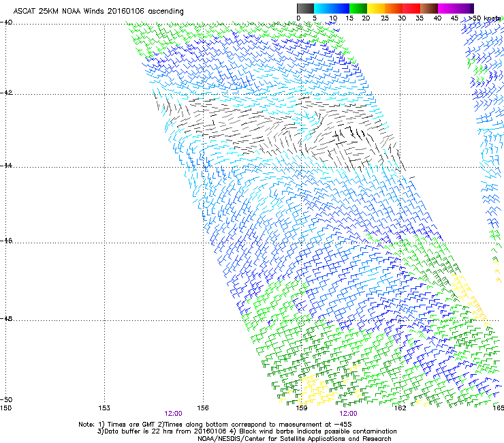Click the latitude label '-40'

pyautogui.click(x=6, y=22)
